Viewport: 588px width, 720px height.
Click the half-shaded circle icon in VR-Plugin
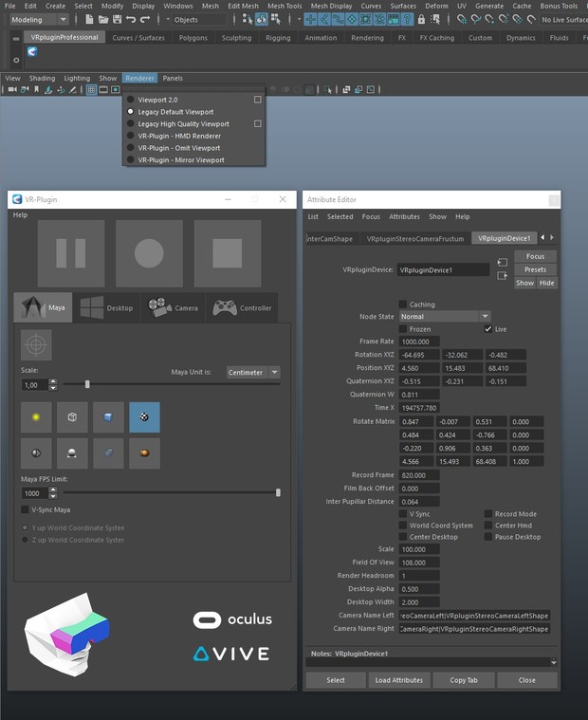tap(36, 453)
